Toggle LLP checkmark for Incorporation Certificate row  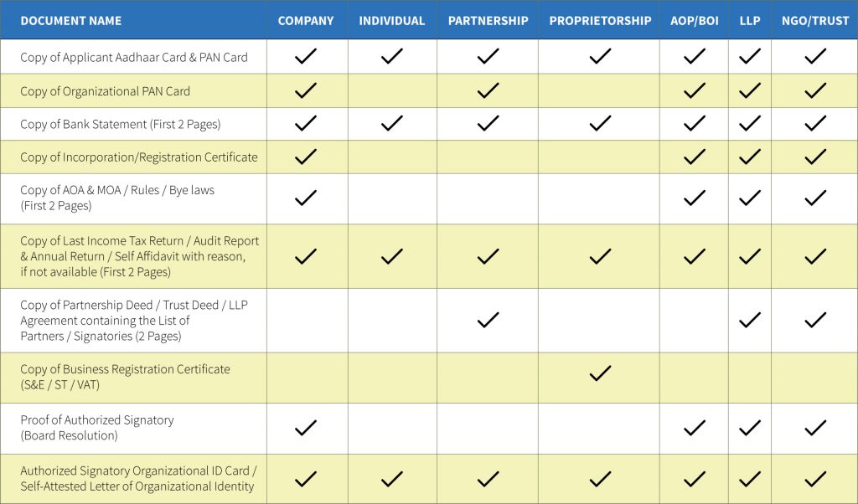[749, 157]
